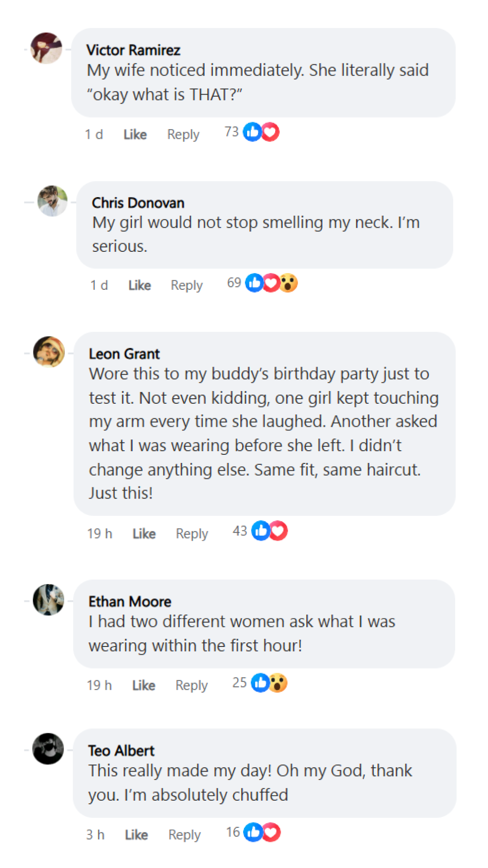This screenshot has width=488, height=868.
Task: Click thumbs-up reaction icon on Teo Albert's comment
Action: (253, 832)
